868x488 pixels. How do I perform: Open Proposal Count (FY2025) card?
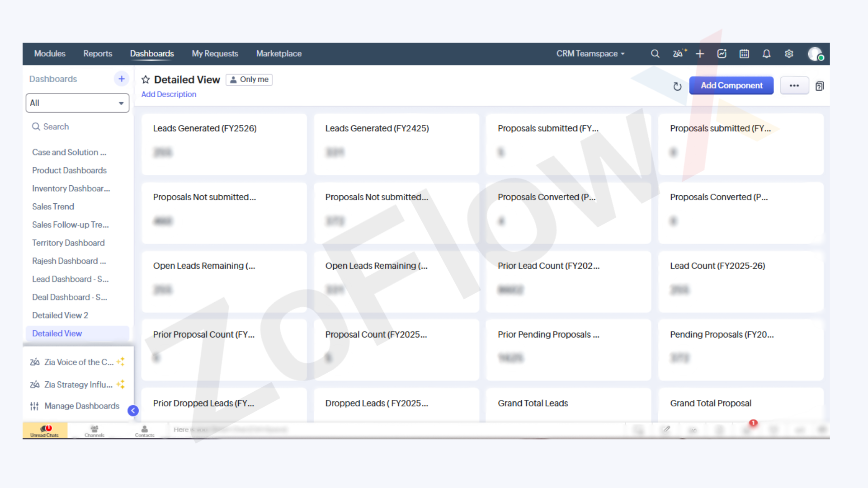pos(396,350)
